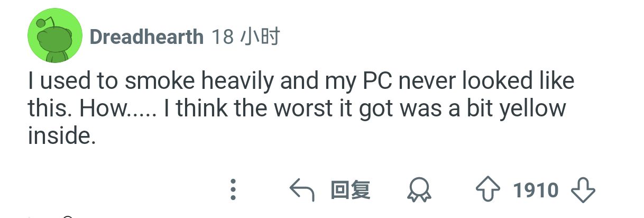Viewport: 644px width, 218px height.
Task: Give an award using the ribbon icon
Action: (419, 189)
